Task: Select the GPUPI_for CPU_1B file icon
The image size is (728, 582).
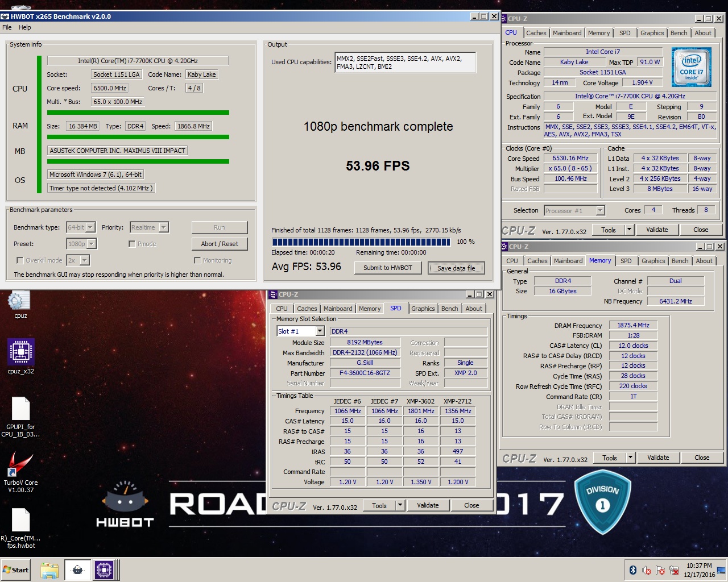Action: (20, 417)
